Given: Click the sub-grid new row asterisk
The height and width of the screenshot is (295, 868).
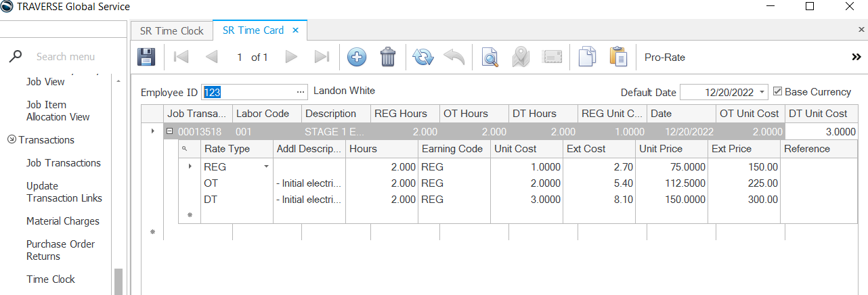Looking at the screenshot, I should (x=190, y=216).
